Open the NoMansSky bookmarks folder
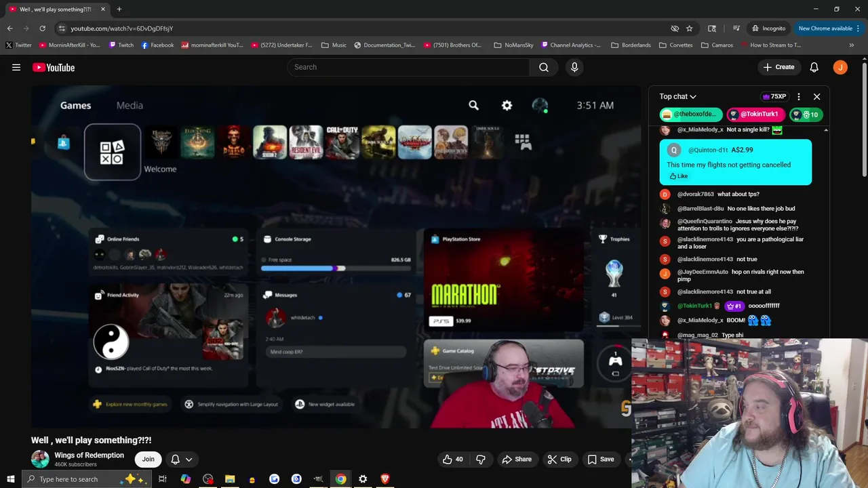Screen dimensions: 868x488 pyautogui.click(x=513, y=45)
